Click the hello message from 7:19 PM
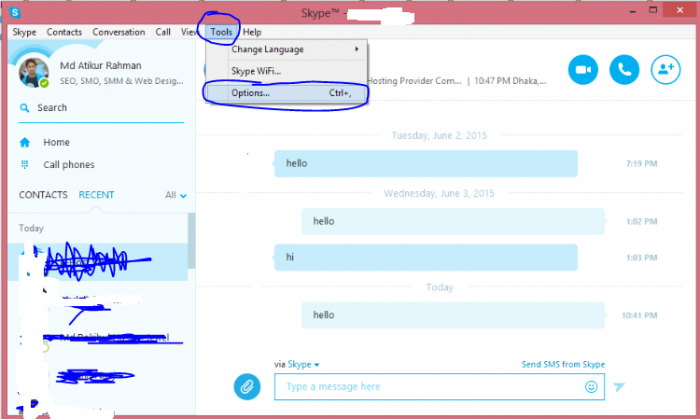The width and height of the screenshot is (700, 419). [x=426, y=163]
